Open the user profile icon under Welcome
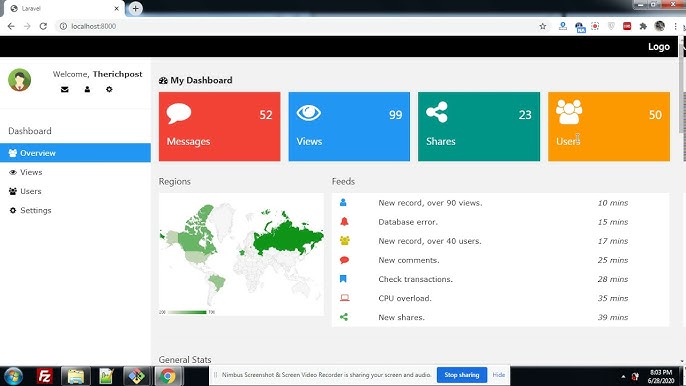This screenshot has height=386, width=686. point(87,89)
